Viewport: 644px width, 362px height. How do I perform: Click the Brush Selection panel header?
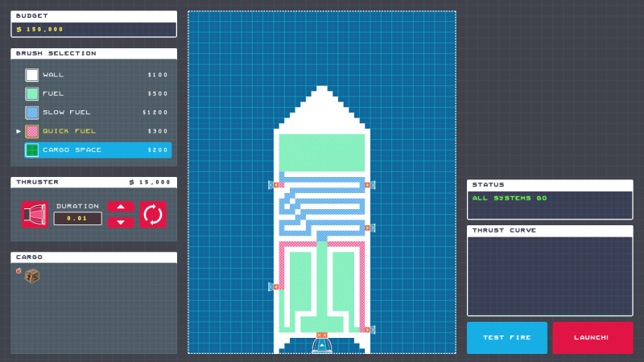click(x=93, y=53)
